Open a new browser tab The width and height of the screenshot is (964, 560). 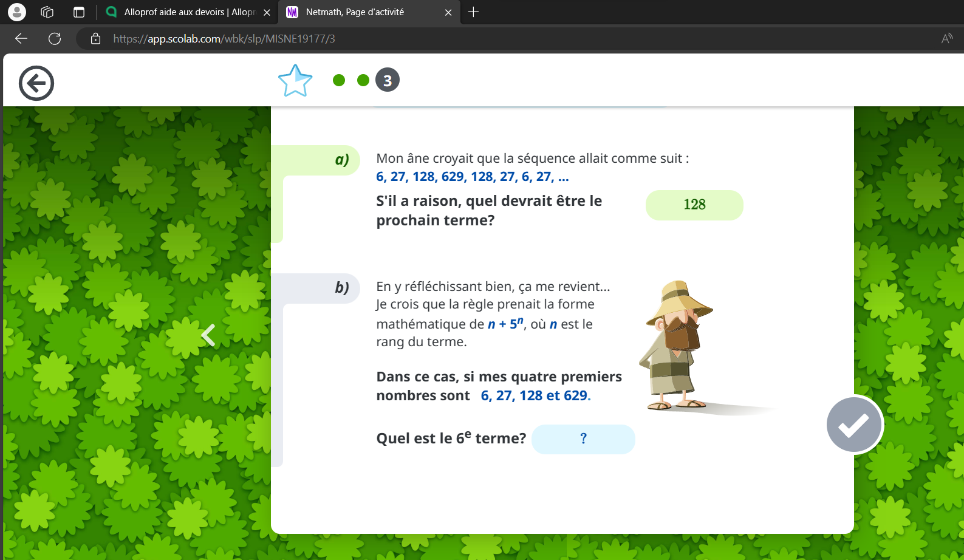(474, 12)
